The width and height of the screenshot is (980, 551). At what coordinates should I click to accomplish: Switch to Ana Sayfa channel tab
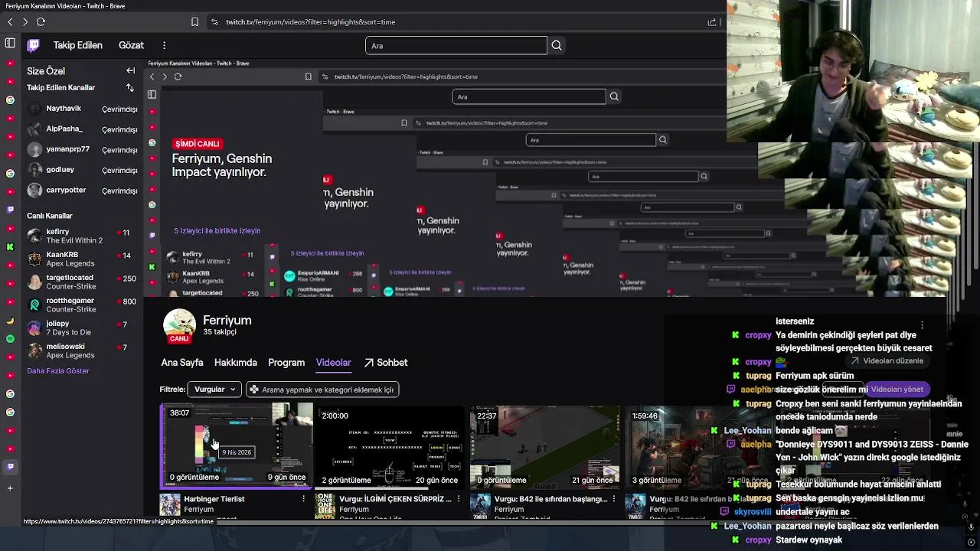[x=182, y=363]
